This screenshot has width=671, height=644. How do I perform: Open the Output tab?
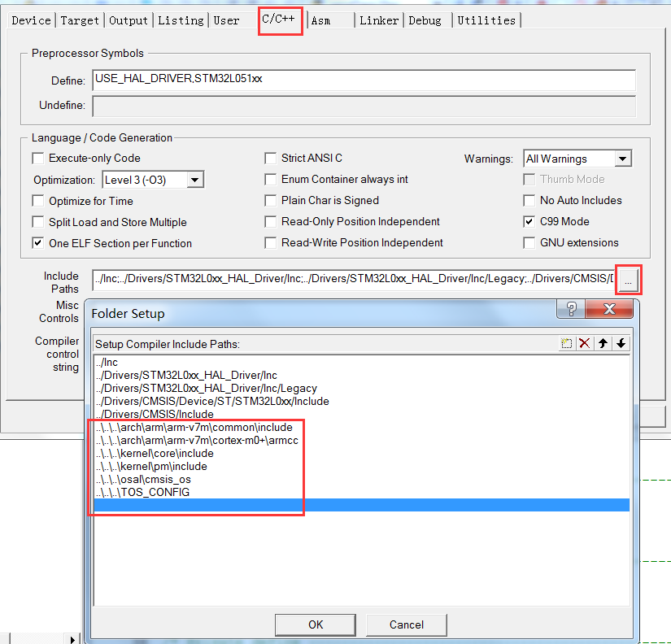coord(129,20)
